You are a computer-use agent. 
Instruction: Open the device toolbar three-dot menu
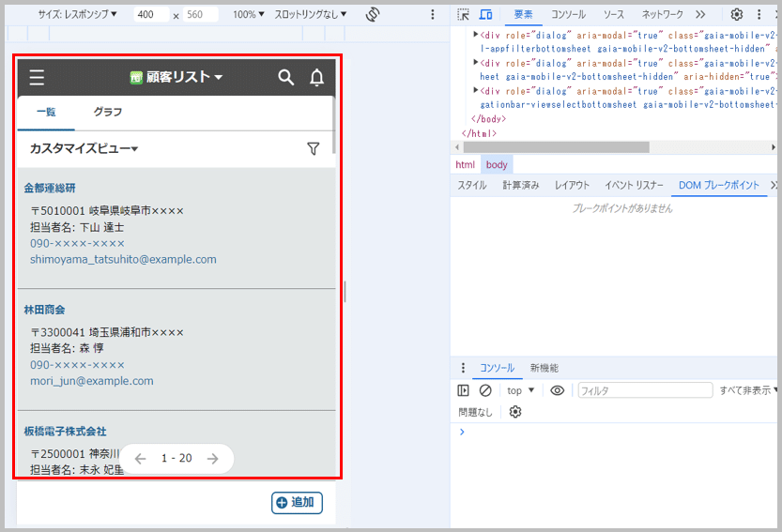tap(433, 14)
